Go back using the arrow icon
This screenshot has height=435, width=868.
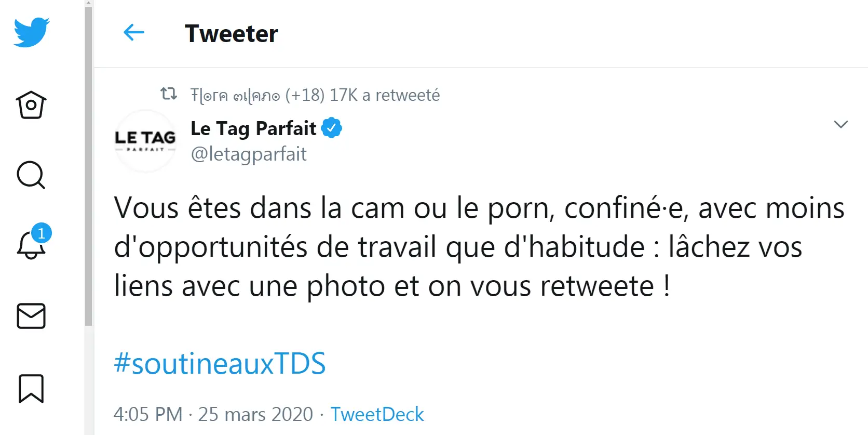pyautogui.click(x=134, y=33)
